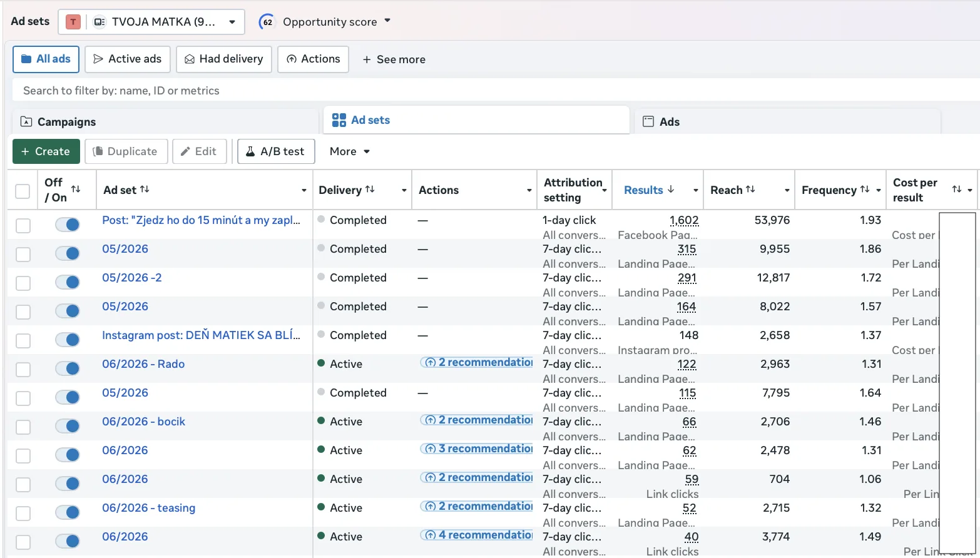The width and height of the screenshot is (980, 558).
Task: Click the A/B test button
Action: (276, 151)
